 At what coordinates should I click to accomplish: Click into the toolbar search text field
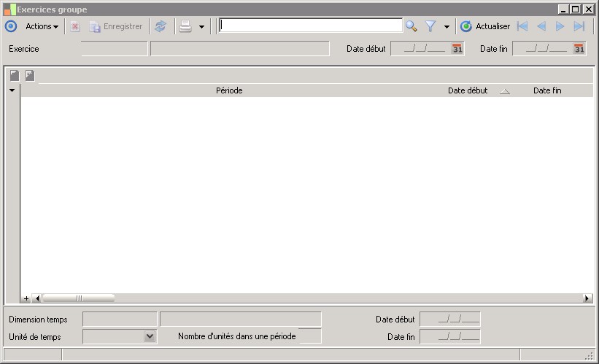coord(311,26)
